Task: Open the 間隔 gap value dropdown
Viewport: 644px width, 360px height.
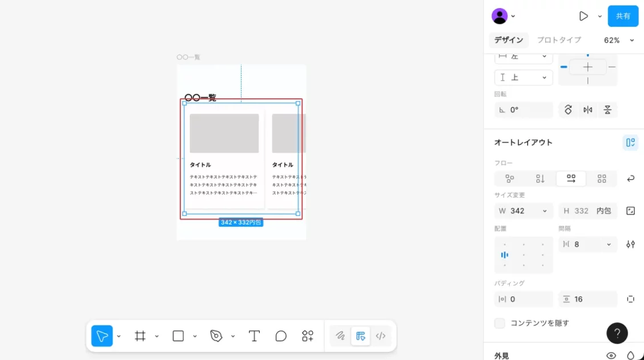Action: coord(609,245)
